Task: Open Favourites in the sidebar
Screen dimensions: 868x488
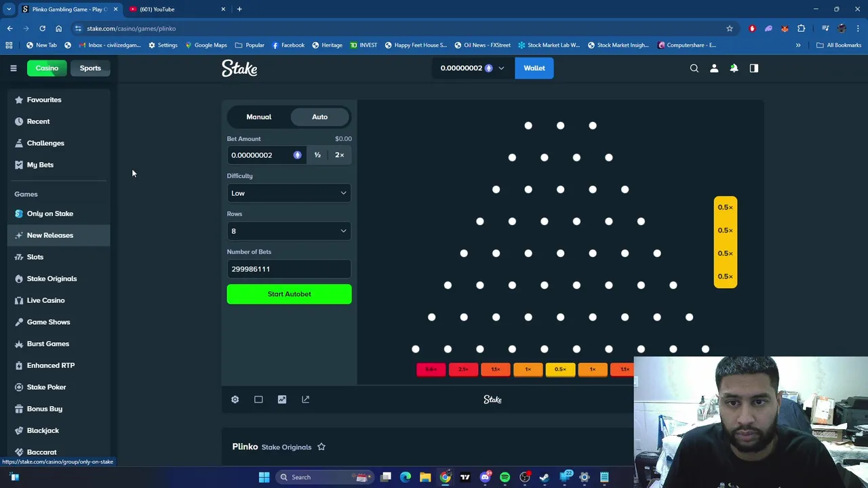Action: pos(58,100)
